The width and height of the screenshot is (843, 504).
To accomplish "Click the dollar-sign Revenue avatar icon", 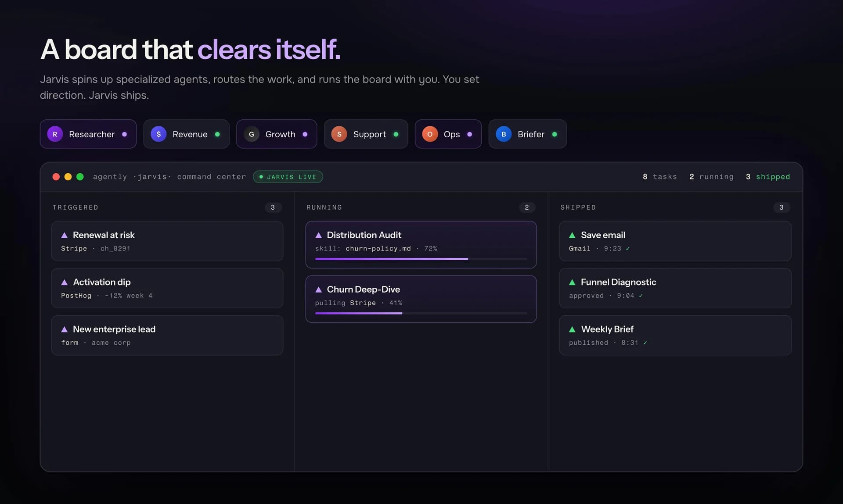I will 159,134.
